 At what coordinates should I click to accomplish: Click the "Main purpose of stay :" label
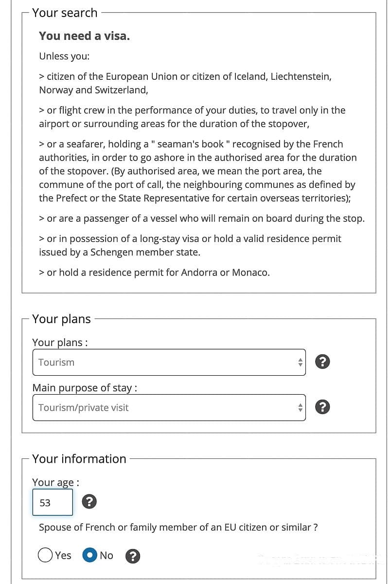point(85,388)
